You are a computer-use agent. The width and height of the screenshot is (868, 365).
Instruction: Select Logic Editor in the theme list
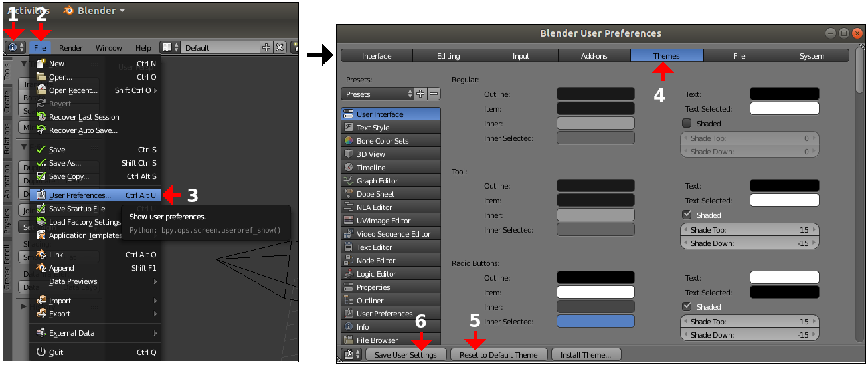391,273
